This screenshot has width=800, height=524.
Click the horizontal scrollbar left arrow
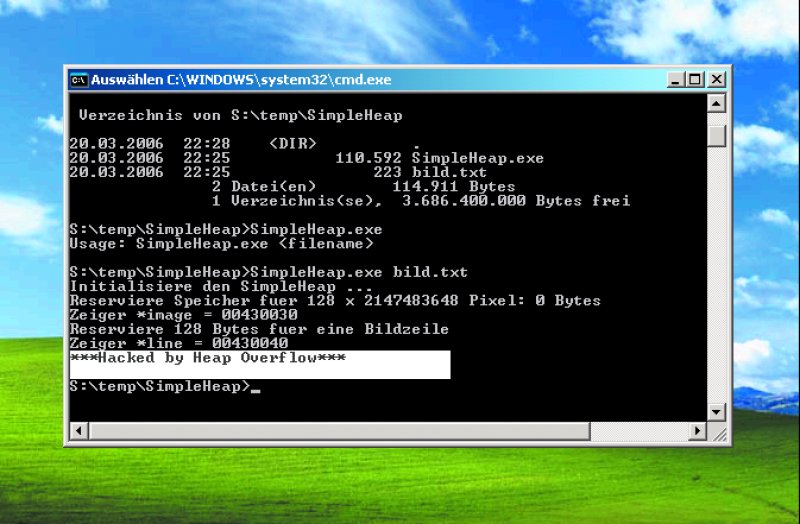(x=79, y=431)
